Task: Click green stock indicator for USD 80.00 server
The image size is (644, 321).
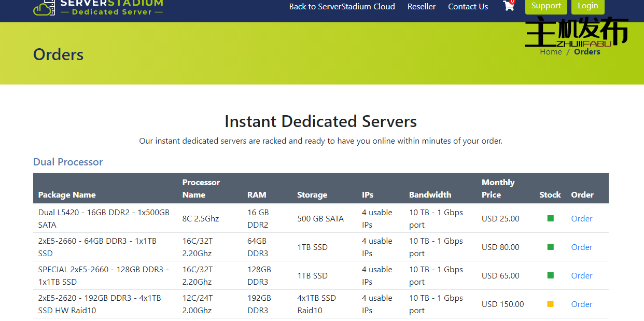Action: click(550, 247)
